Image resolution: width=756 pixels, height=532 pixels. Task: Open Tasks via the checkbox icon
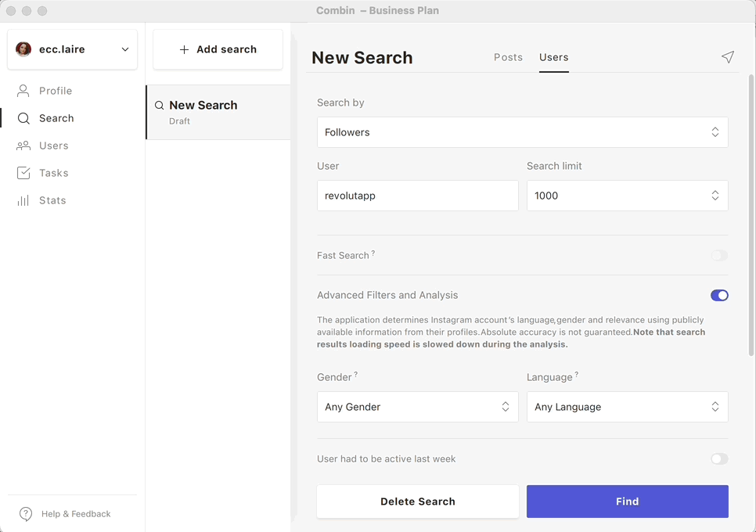[23, 173]
